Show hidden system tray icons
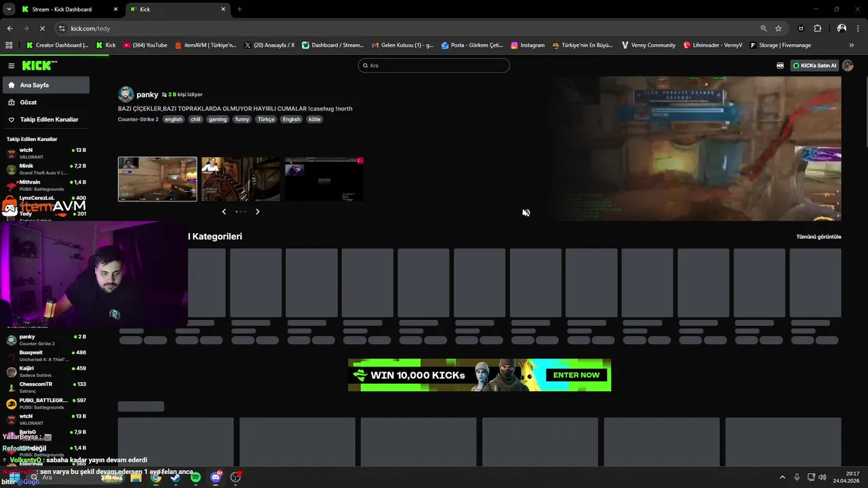Screen dimensions: 868x488 (x=782, y=477)
